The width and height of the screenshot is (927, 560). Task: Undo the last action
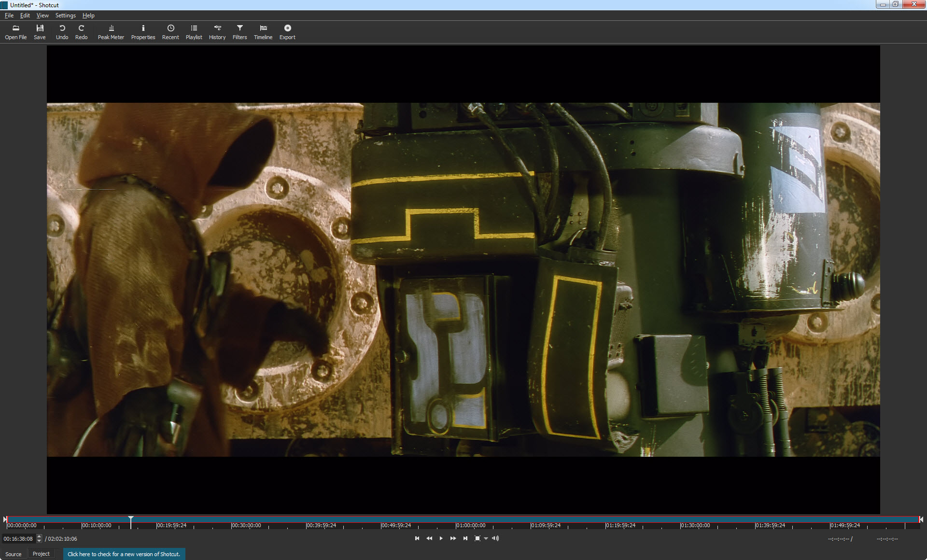(x=62, y=32)
